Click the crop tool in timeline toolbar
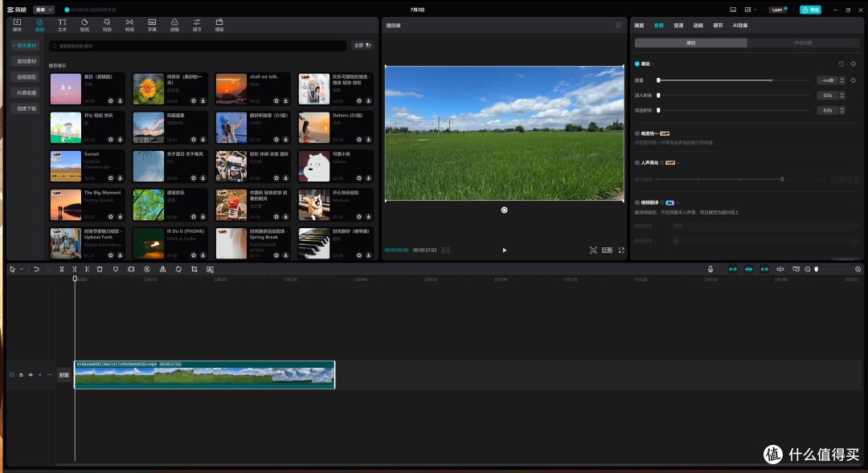Image resolution: width=868 pixels, height=473 pixels. pos(194,269)
